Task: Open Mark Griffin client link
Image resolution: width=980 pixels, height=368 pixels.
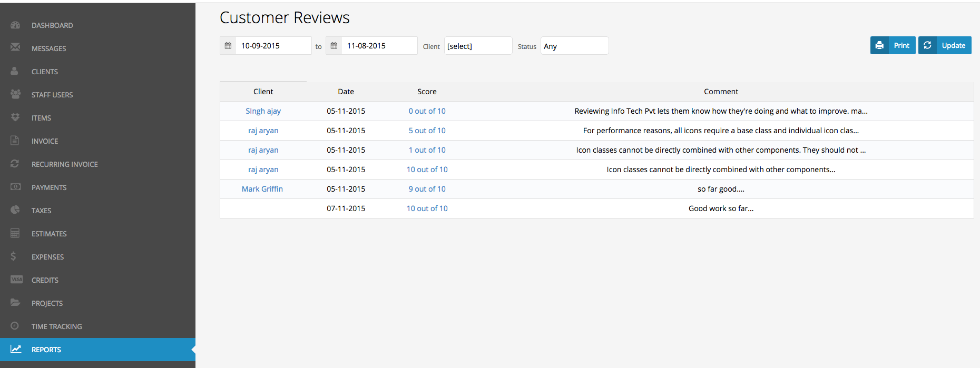Action: pos(262,189)
